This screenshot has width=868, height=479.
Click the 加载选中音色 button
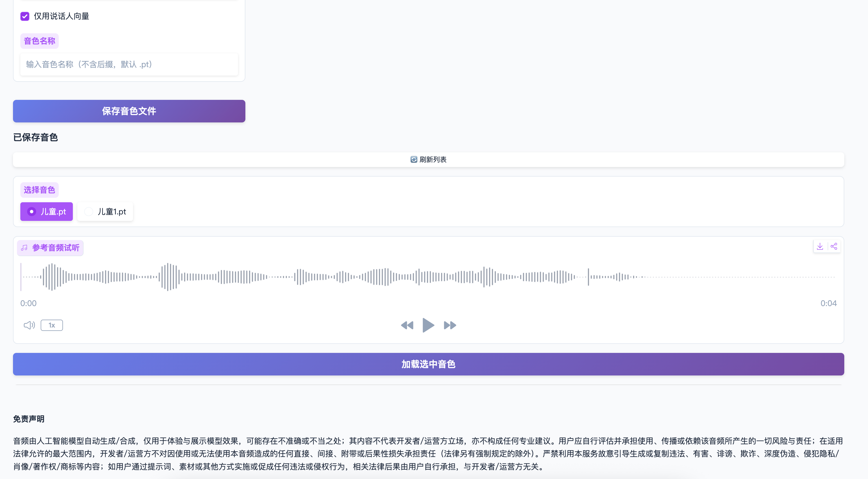click(x=428, y=364)
